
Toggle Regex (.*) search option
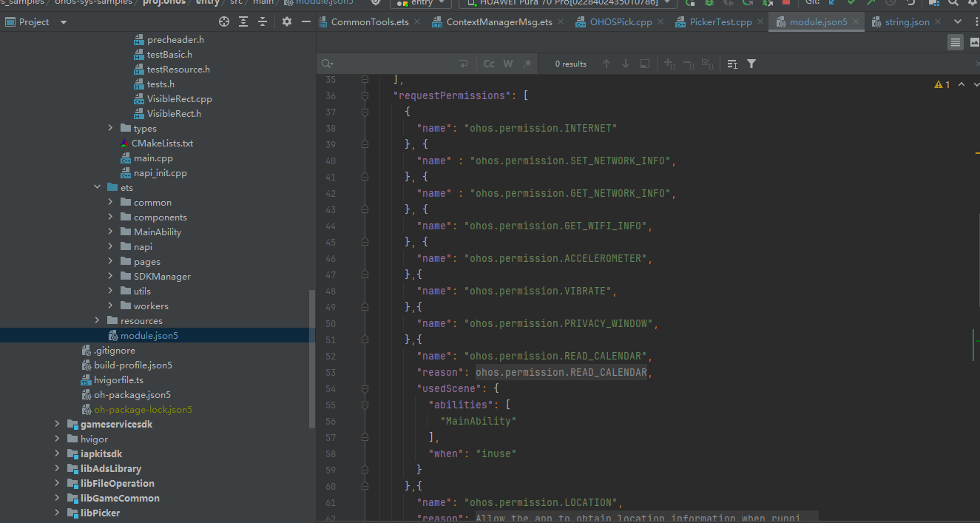click(527, 64)
